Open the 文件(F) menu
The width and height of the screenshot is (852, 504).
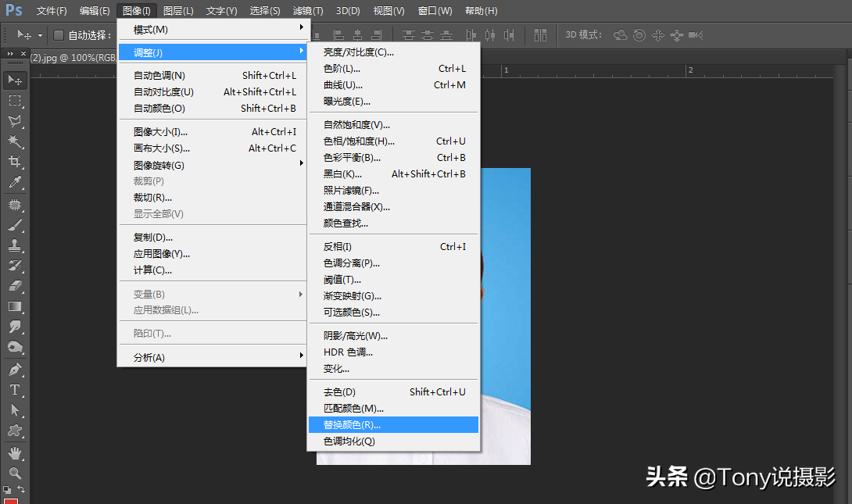52,11
